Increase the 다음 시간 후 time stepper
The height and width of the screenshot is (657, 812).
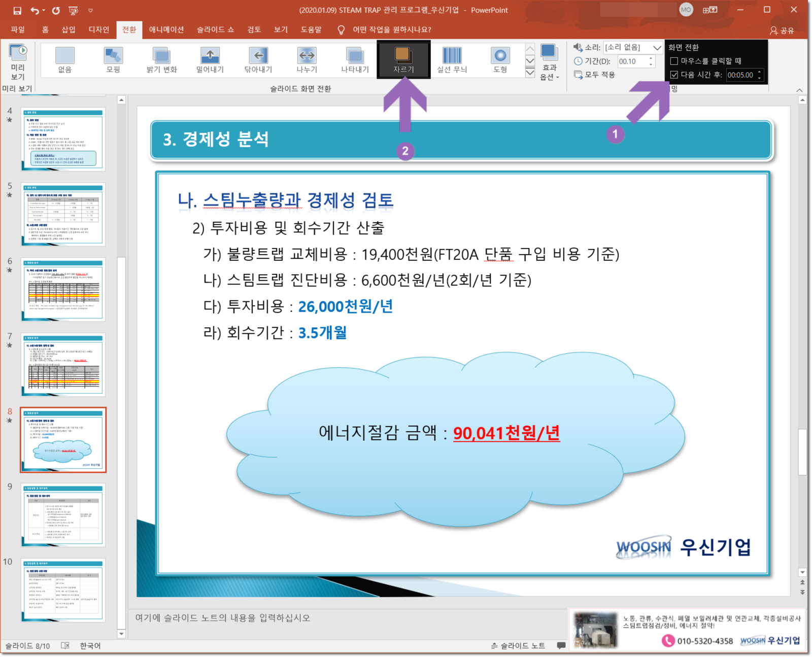[x=760, y=72]
